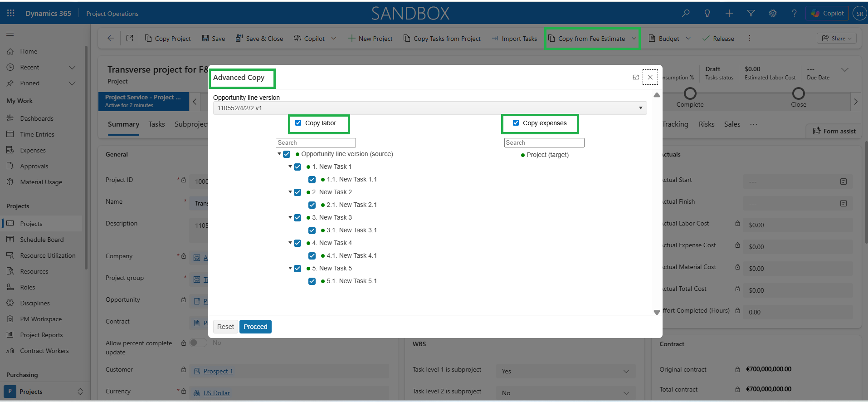
Task: Toggle checkbox for 3.1. New Task 3.1
Action: [312, 230]
